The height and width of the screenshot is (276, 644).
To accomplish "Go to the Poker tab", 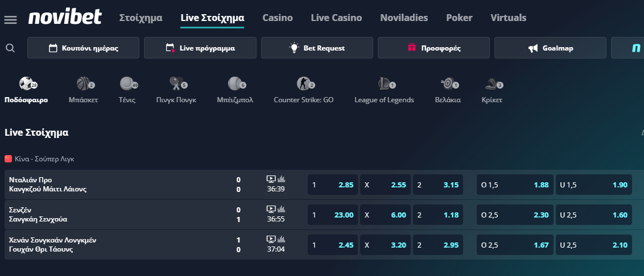I will point(459,18).
